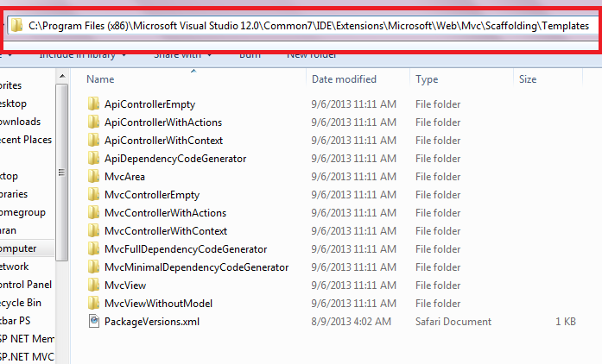Select the MvcControllerEmpty folder name
Viewport: 602px width, 364px height.
(152, 195)
